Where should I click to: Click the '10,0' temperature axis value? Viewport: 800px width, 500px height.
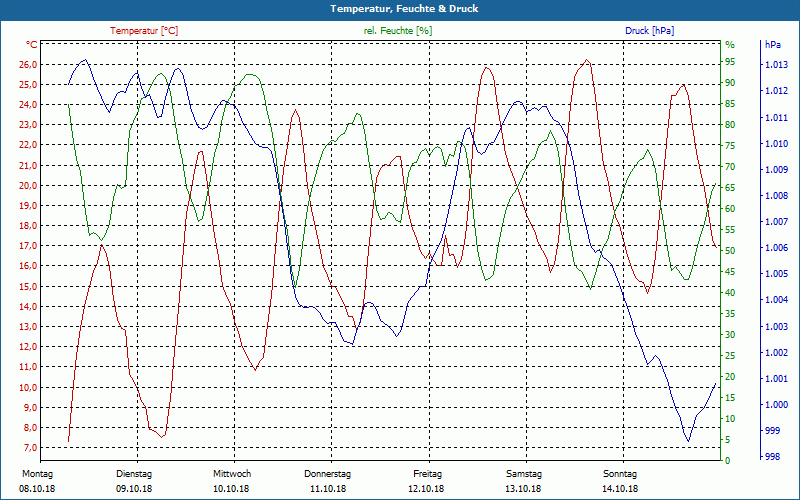[x=28, y=387]
